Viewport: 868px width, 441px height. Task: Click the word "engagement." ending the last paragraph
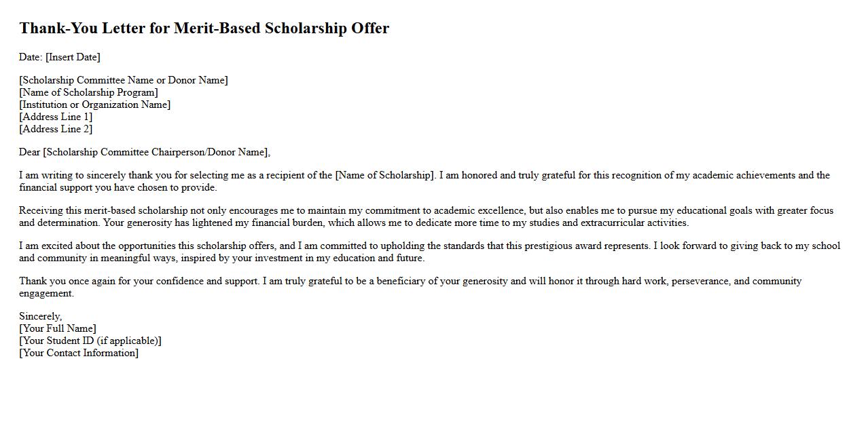[46, 293]
